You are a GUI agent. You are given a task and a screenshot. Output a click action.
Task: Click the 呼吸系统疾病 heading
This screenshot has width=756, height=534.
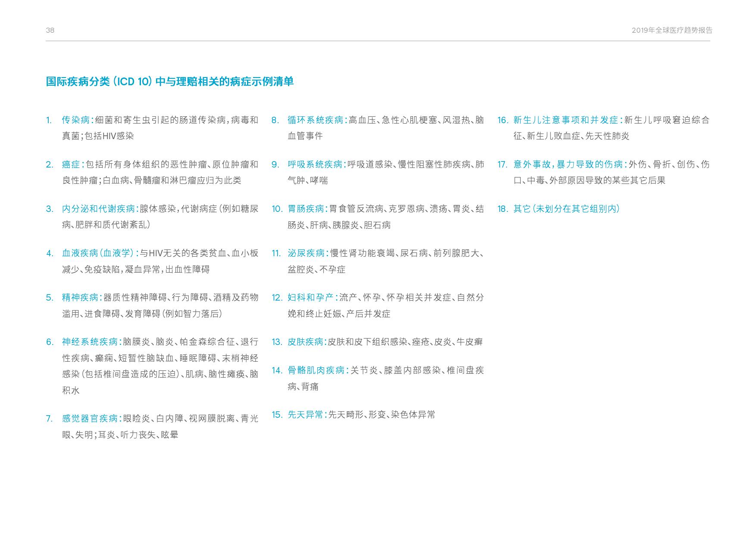point(315,165)
